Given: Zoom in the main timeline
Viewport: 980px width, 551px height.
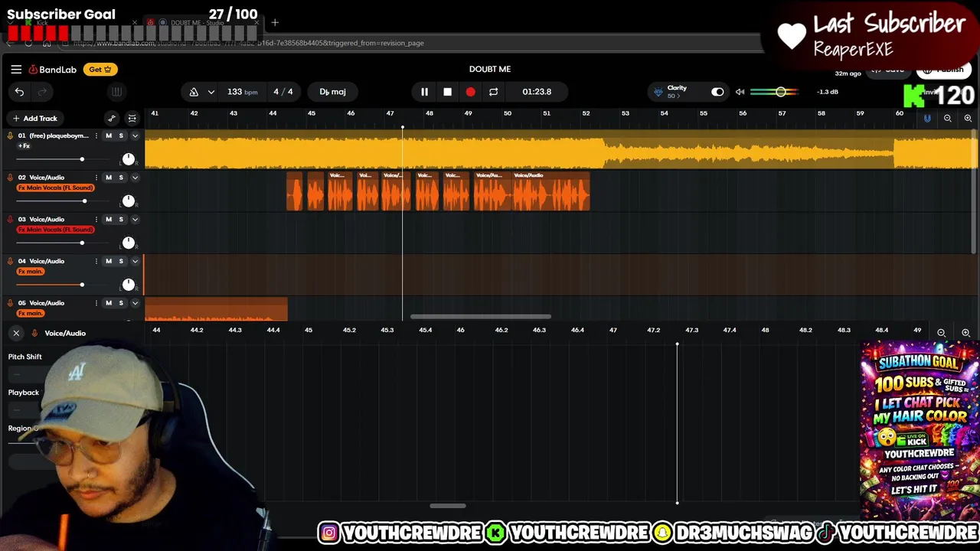Looking at the screenshot, I should coord(968,119).
